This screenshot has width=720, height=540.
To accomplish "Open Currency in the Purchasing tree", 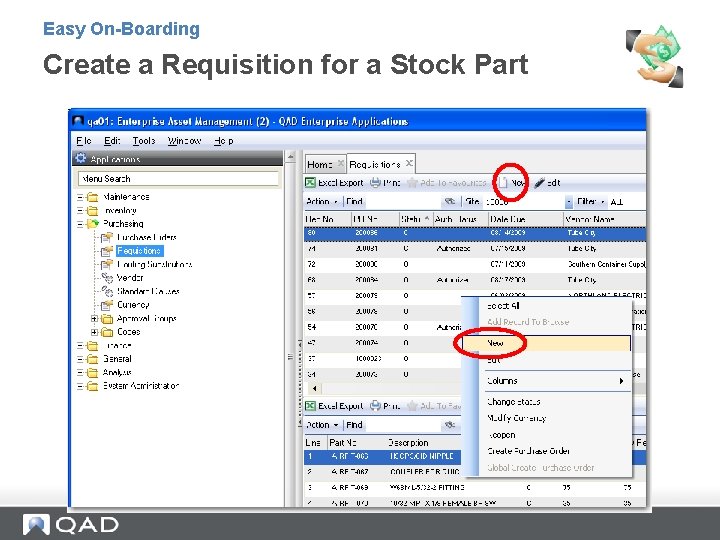I will click(133, 305).
